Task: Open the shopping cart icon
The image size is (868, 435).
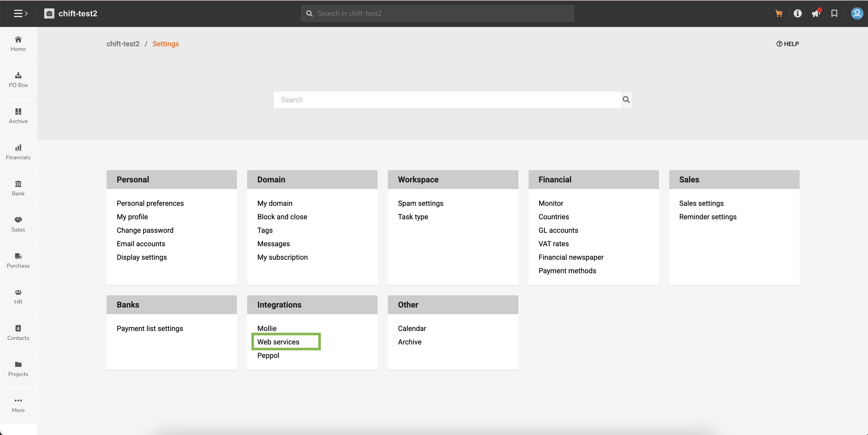Action: pyautogui.click(x=779, y=13)
